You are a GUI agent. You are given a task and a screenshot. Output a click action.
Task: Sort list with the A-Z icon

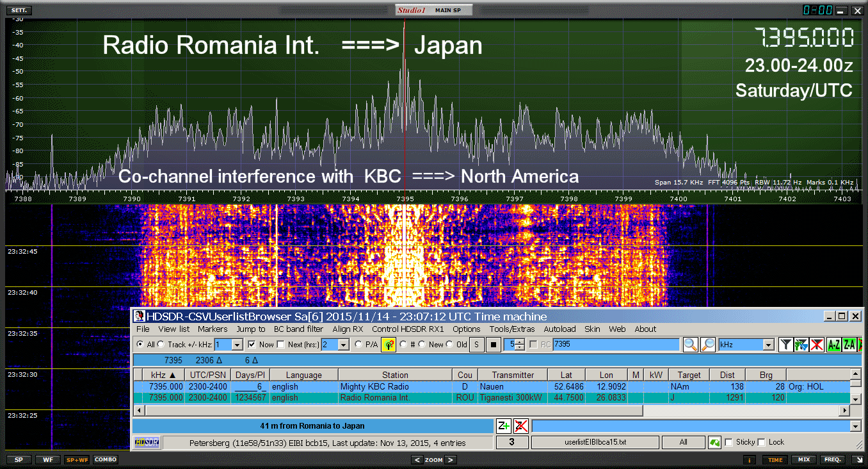point(833,345)
